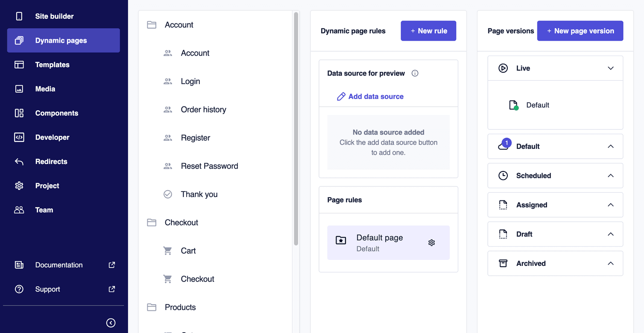This screenshot has height=333, width=644.
Task: Select the Developer code icon
Action: coord(19,137)
